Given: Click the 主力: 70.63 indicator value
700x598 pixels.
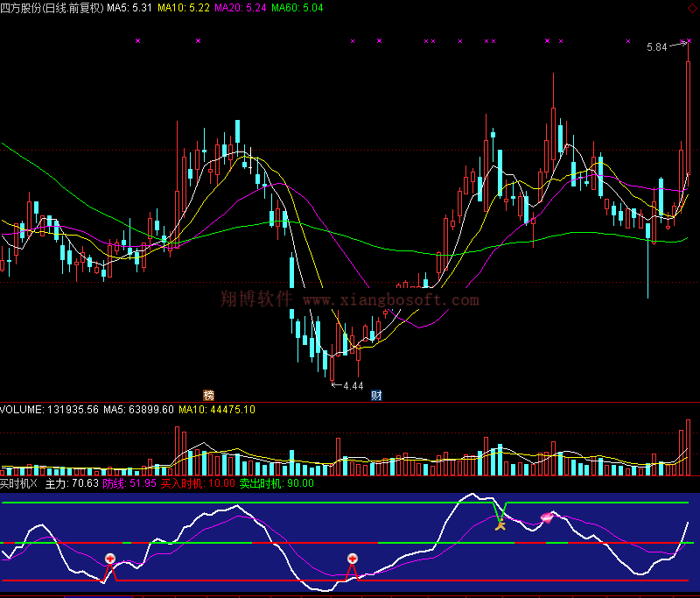Looking at the screenshot, I should 72,482.
